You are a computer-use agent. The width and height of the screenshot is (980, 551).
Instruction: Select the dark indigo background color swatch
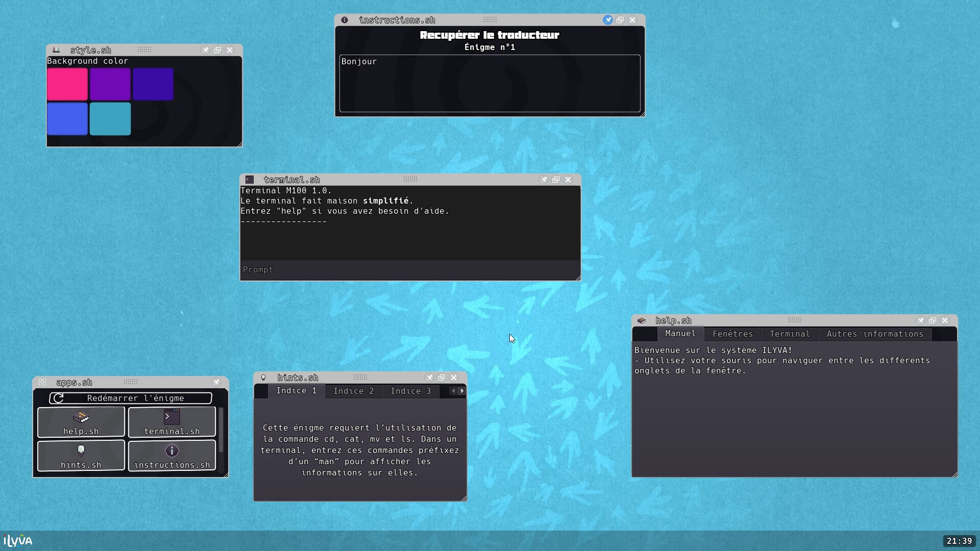tap(153, 84)
